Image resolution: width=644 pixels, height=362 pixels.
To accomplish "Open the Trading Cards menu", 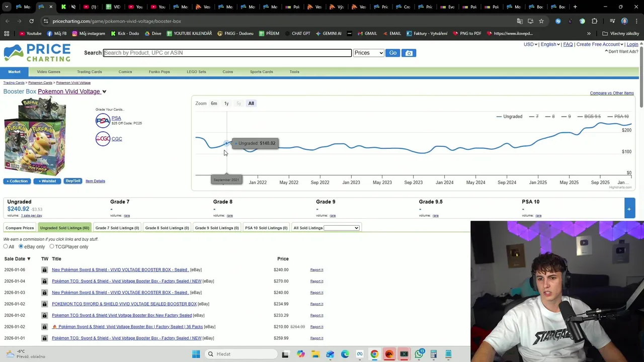I will (x=89, y=72).
